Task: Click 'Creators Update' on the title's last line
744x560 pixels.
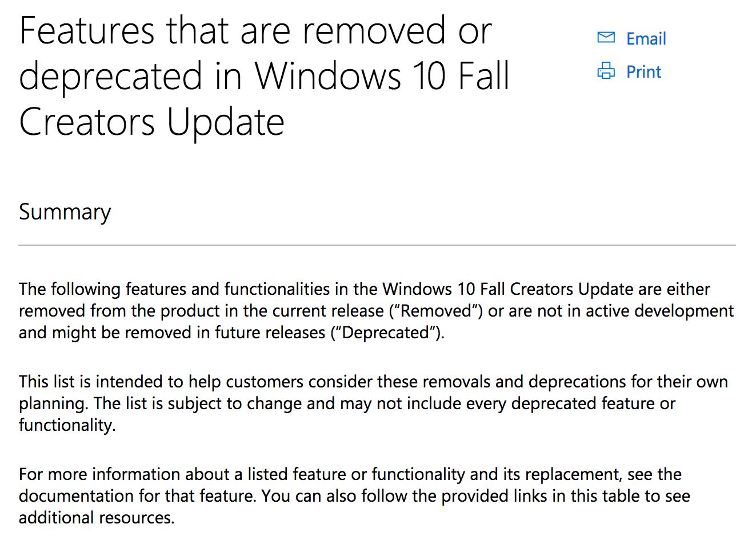Action: [x=151, y=122]
